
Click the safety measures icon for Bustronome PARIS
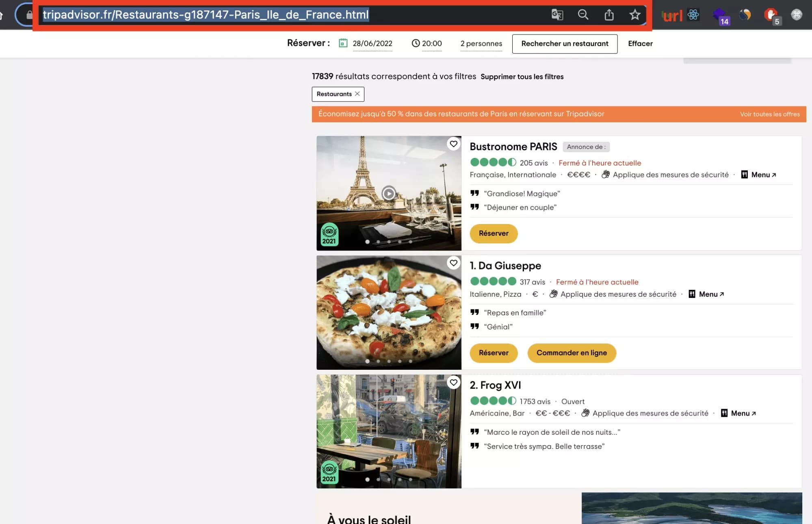(x=606, y=175)
